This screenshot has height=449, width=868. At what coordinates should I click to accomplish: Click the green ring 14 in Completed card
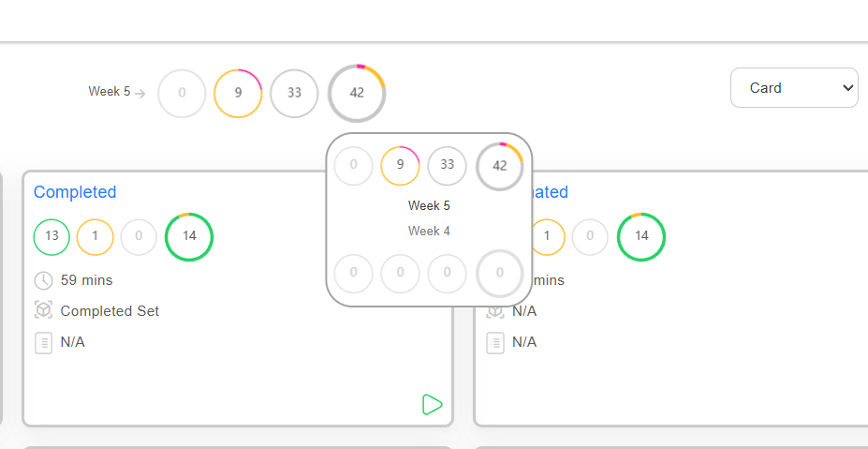pyautogui.click(x=189, y=236)
